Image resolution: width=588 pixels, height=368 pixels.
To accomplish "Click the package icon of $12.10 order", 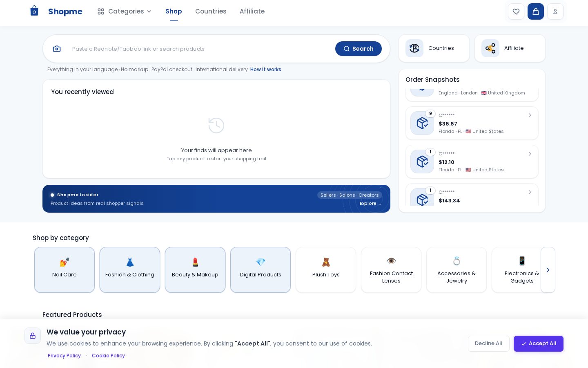I will click(422, 162).
